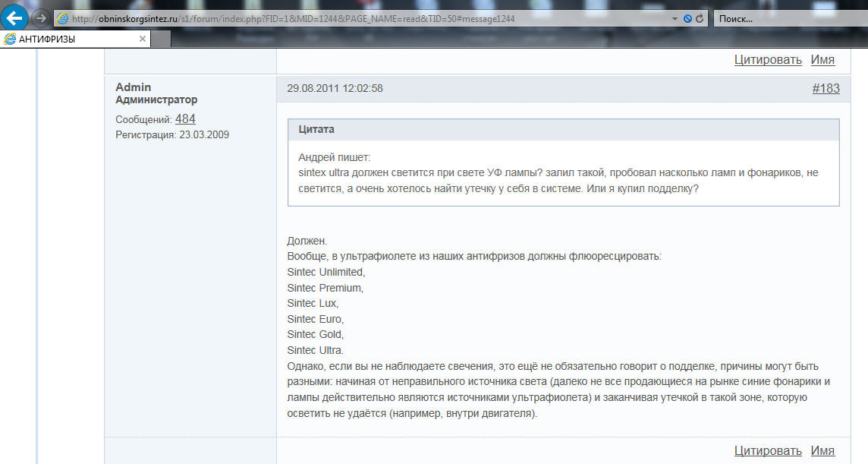Open the Admin user profile link

[133, 87]
